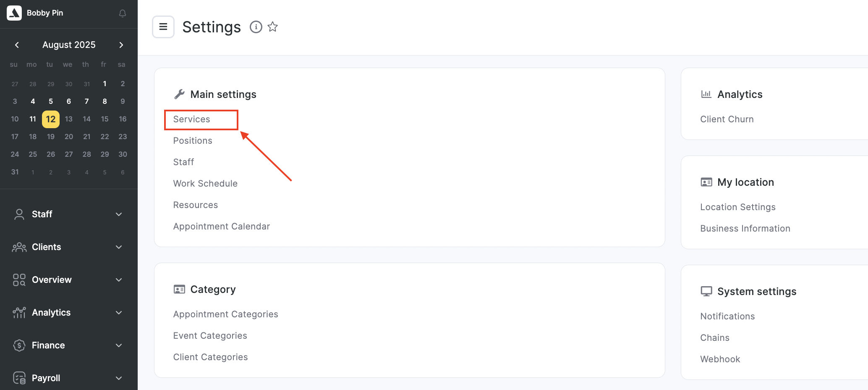Open the Overview sidebar menu

coord(119,280)
